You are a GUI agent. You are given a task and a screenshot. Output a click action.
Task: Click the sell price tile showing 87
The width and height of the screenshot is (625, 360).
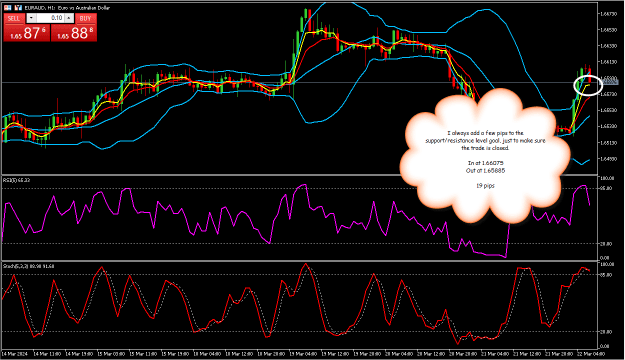point(27,33)
